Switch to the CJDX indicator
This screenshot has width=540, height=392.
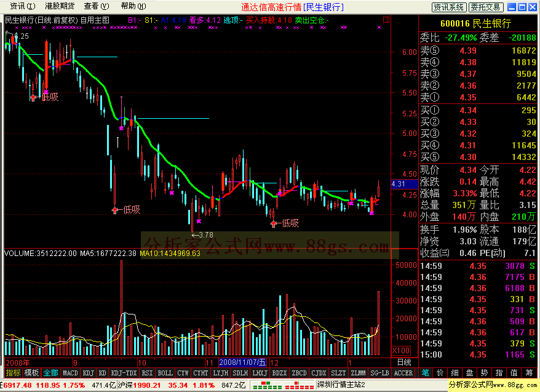(319, 373)
